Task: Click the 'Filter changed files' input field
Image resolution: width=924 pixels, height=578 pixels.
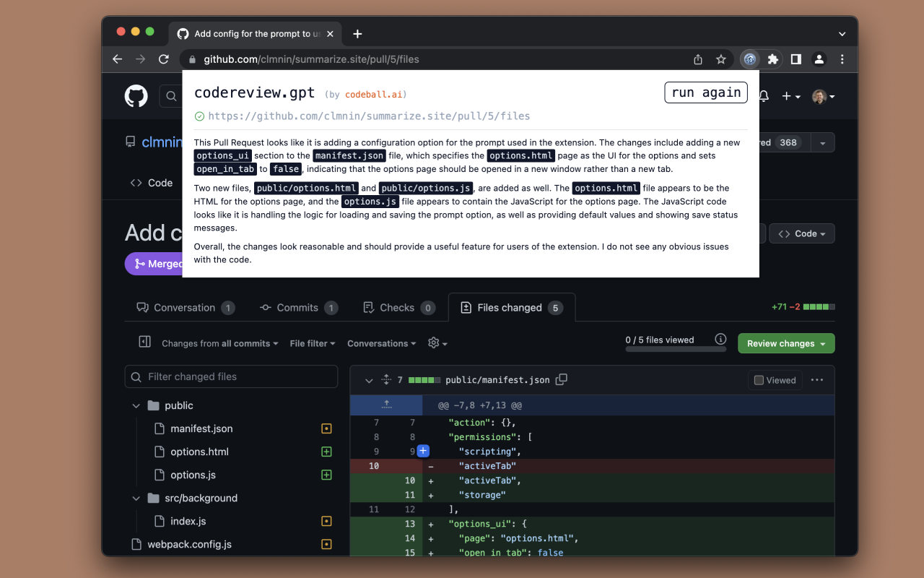Action: (231, 376)
